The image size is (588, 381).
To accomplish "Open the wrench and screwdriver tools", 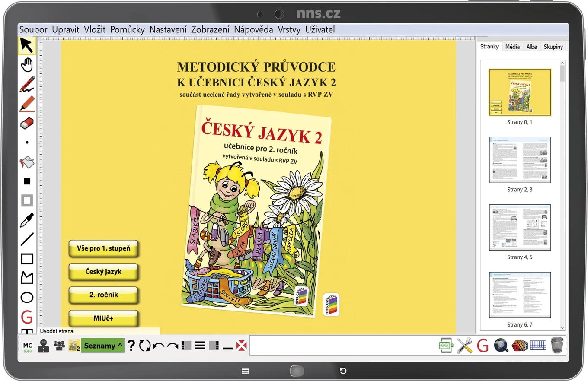I will [464, 346].
